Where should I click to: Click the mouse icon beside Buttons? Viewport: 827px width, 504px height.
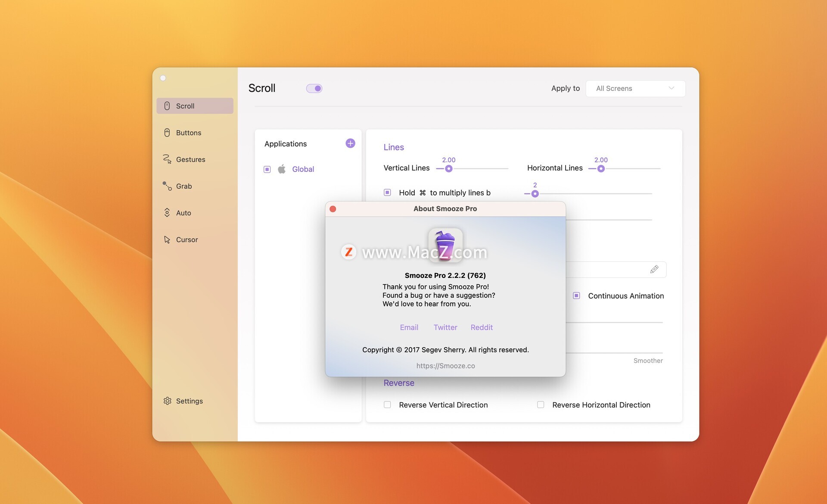tap(167, 133)
